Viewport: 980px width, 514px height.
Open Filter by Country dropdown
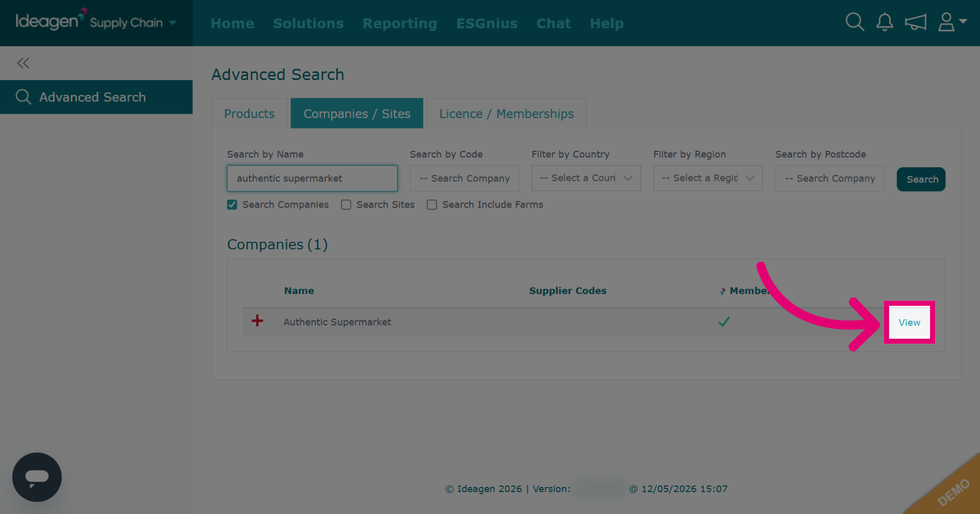click(586, 178)
